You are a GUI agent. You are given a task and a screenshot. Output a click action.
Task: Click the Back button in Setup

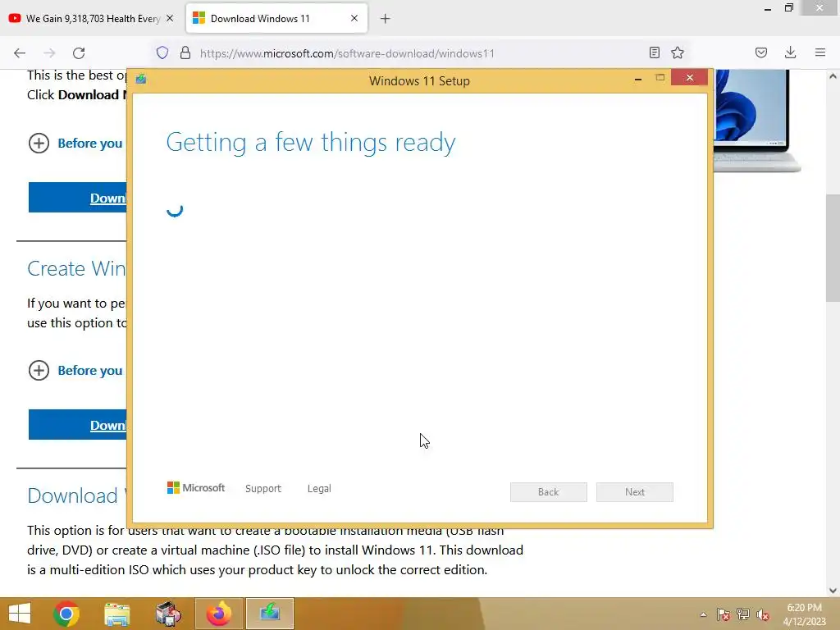point(549,492)
